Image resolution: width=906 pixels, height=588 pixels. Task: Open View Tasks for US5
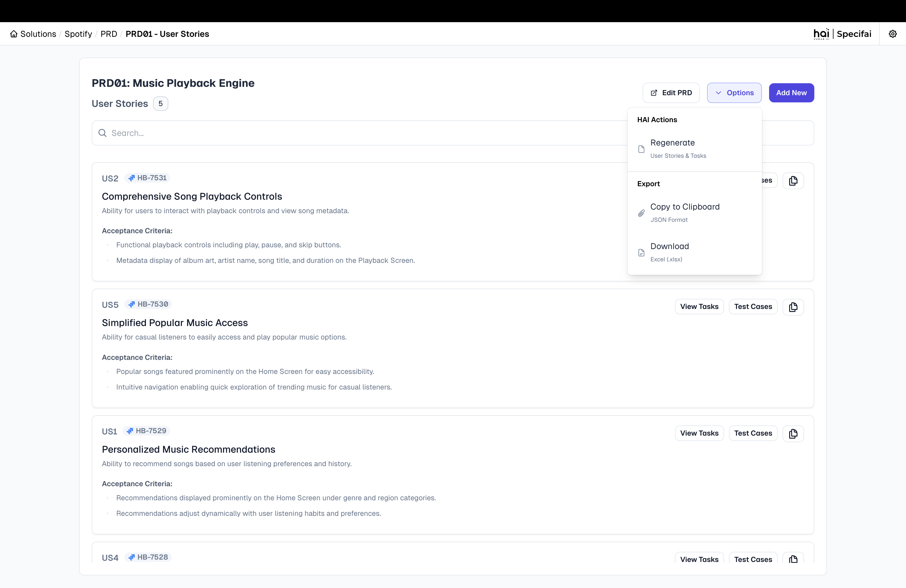(x=699, y=307)
